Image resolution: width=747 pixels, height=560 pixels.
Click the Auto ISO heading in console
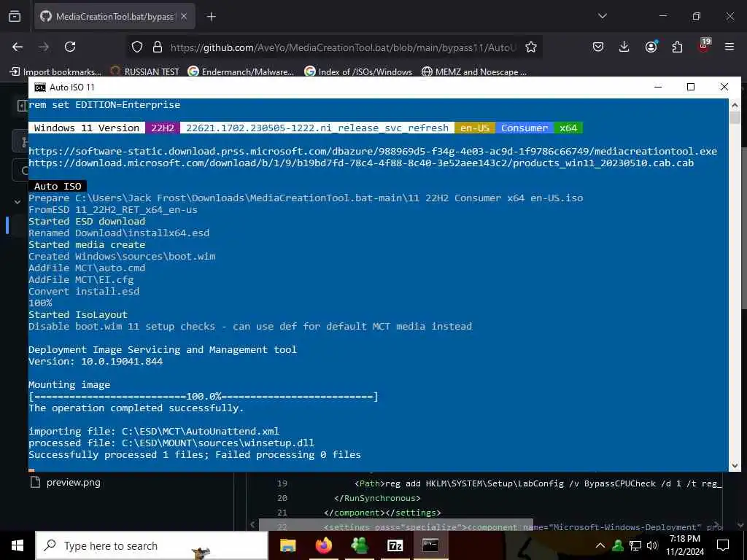pos(58,186)
